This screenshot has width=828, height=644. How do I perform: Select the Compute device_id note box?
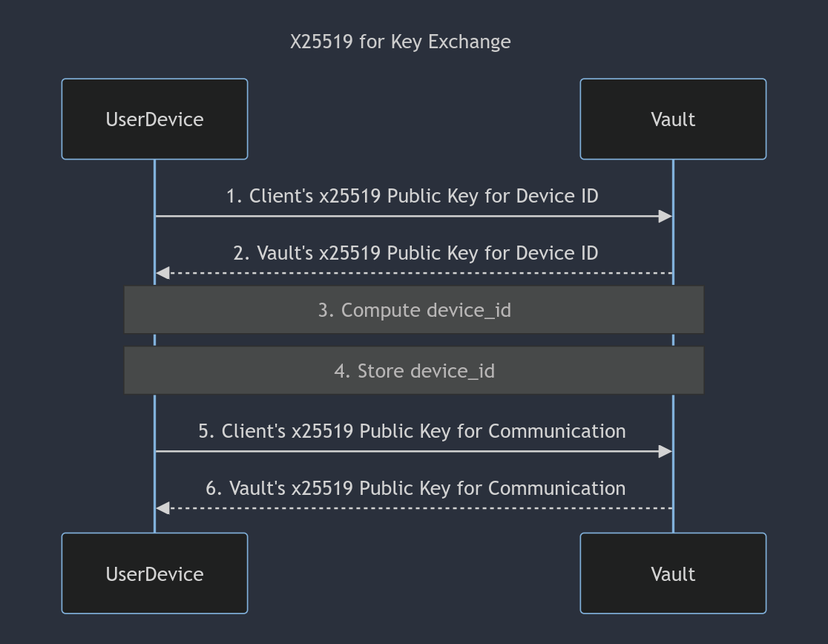click(x=414, y=310)
